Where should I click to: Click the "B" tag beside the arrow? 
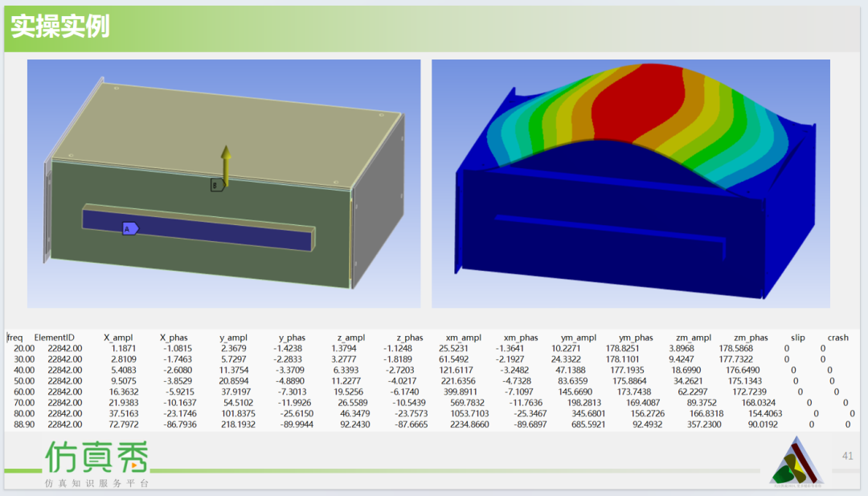215,185
